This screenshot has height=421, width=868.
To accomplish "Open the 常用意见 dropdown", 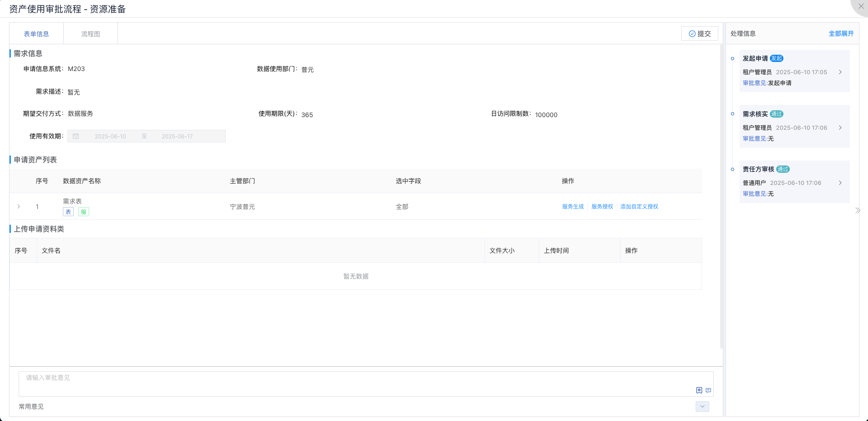I will pyautogui.click(x=702, y=407).
